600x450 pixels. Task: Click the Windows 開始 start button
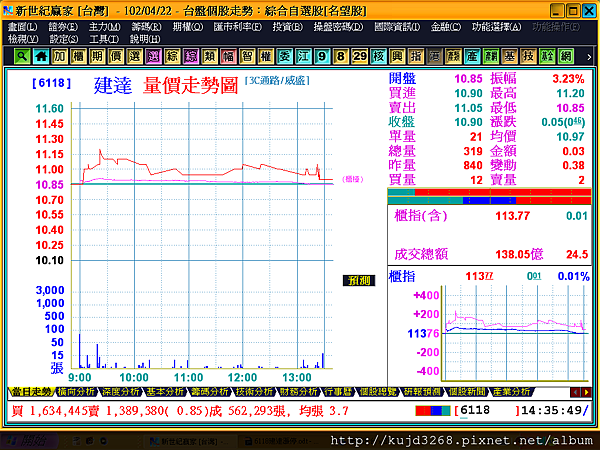tap(29, 441)
